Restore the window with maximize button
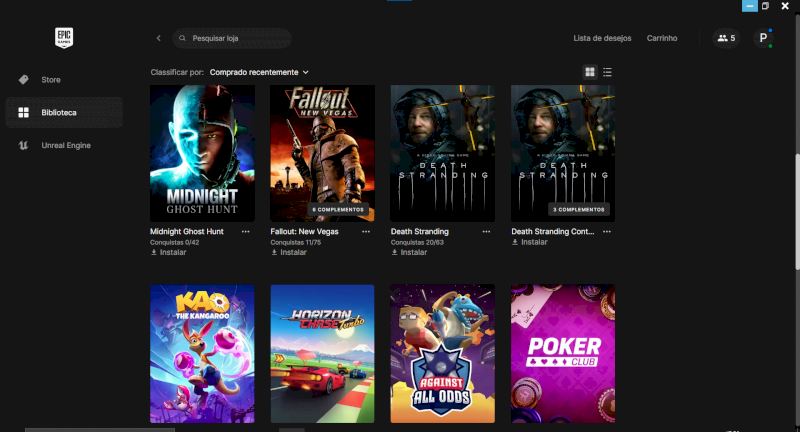Screen dimensions: 800x432 point(765,6)
